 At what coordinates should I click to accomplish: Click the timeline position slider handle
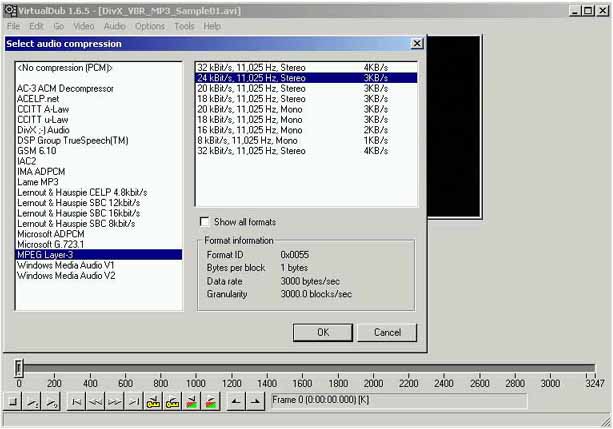coord(19,368)
